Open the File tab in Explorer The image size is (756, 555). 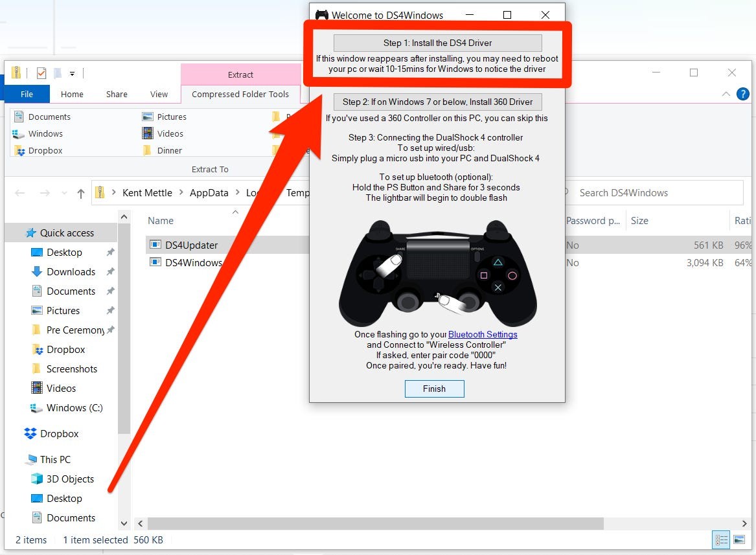[x=27, y=94]
